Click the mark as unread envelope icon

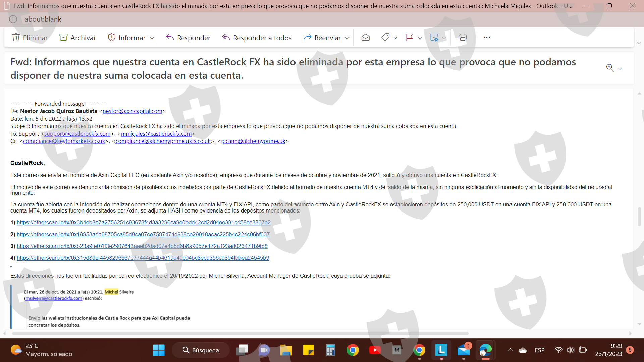tap(365, 38)
